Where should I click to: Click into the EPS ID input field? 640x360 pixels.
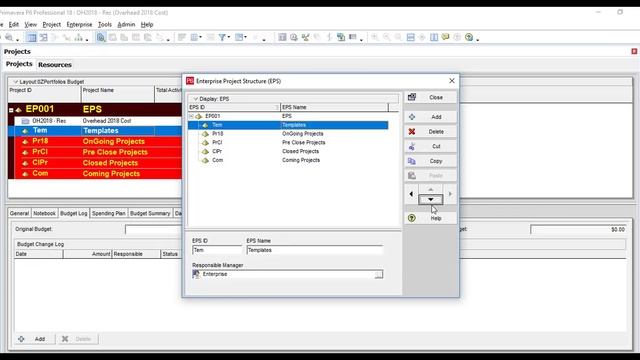tap(217, 250)
